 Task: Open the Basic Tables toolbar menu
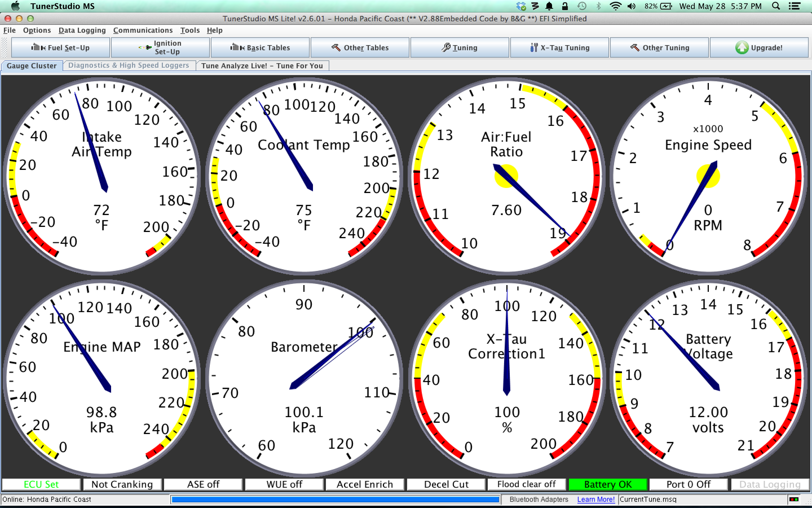coord(260,47)
